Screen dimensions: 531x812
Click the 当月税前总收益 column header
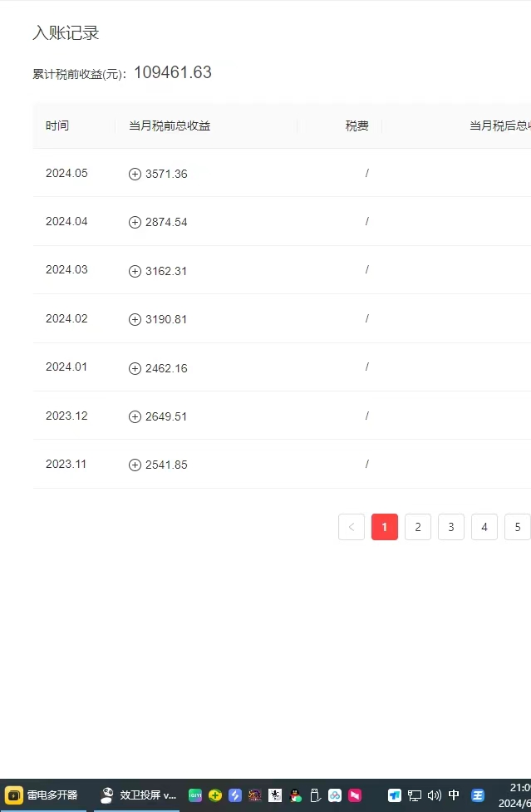[x=170, y=126]
